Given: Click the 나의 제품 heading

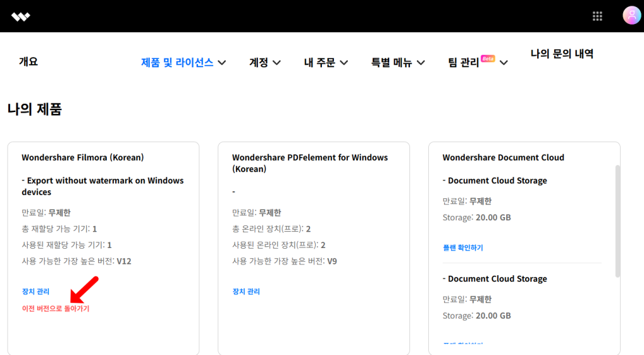Looking at the screenshot, I should click(x=35, y=110).
